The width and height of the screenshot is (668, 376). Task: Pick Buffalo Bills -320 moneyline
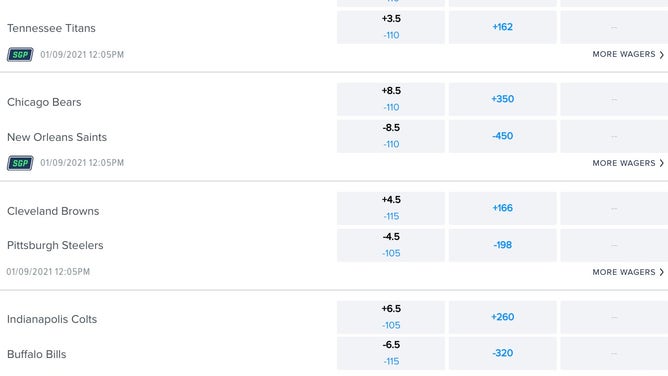coord(503,353)
